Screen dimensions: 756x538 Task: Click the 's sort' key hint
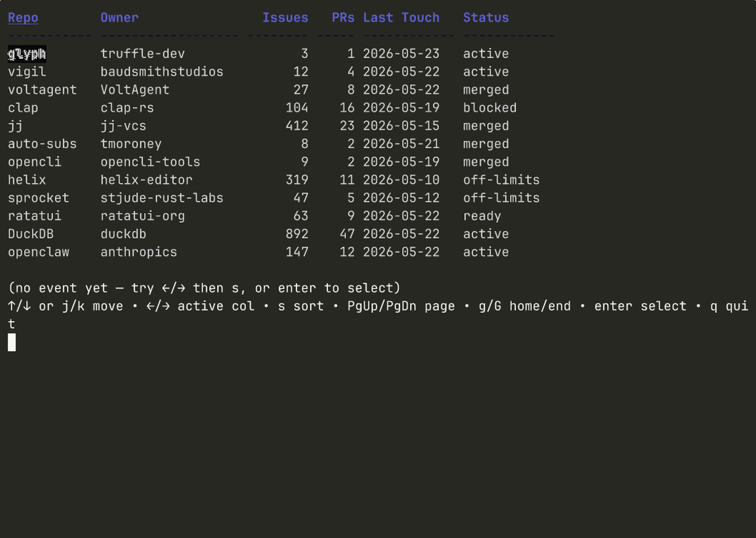click(301, 306)
